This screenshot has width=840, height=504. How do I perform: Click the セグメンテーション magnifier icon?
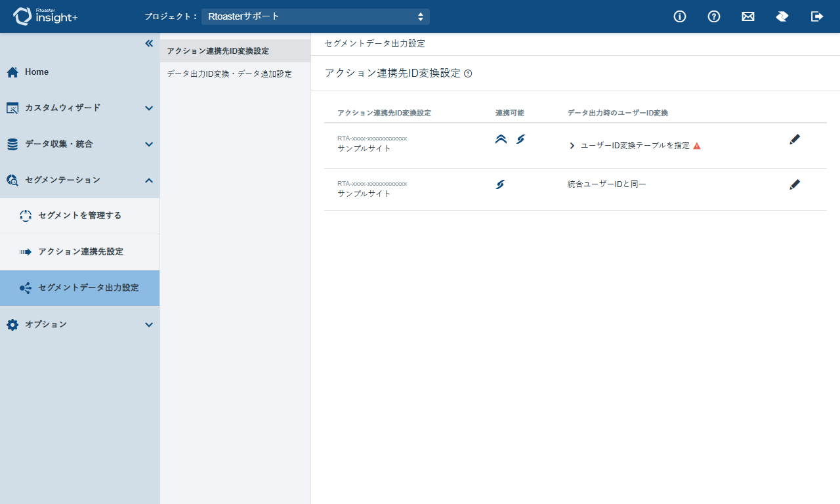12,180
